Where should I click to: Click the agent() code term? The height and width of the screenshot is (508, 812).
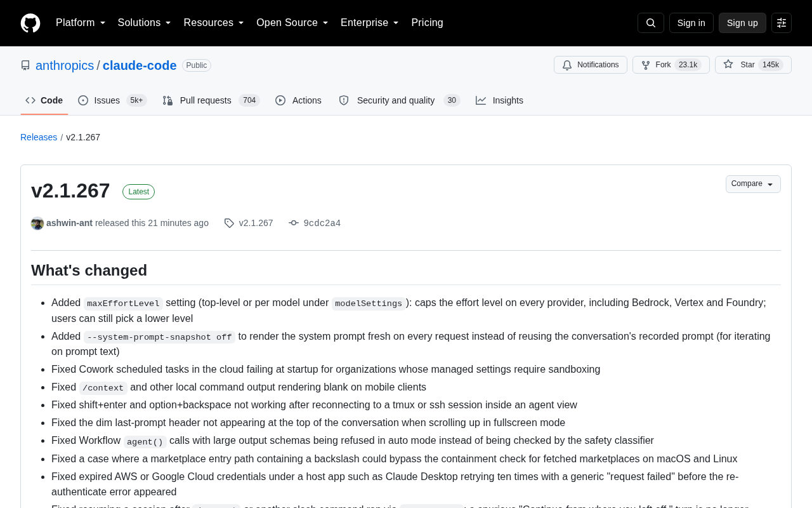tap(145, 441)
